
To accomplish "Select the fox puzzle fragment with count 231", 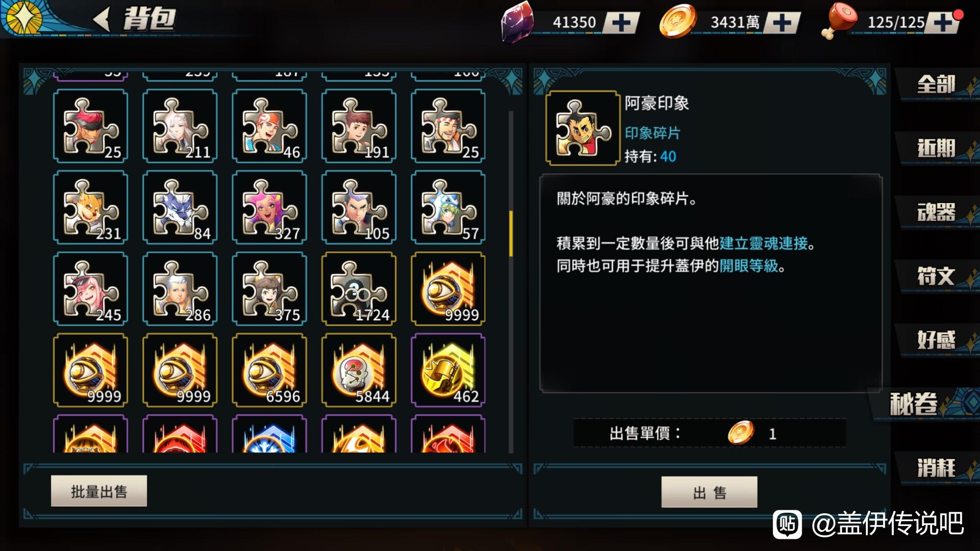I will tap(90, 207).
